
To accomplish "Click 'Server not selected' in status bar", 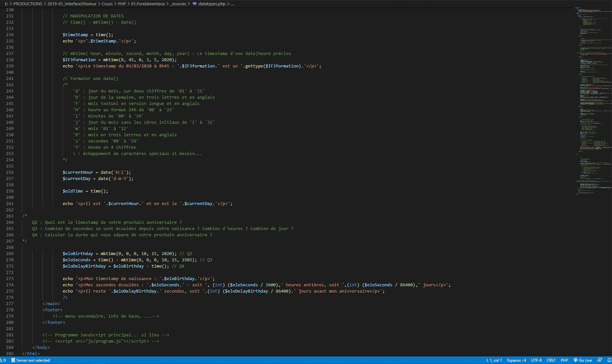I will tap(30, 360).
